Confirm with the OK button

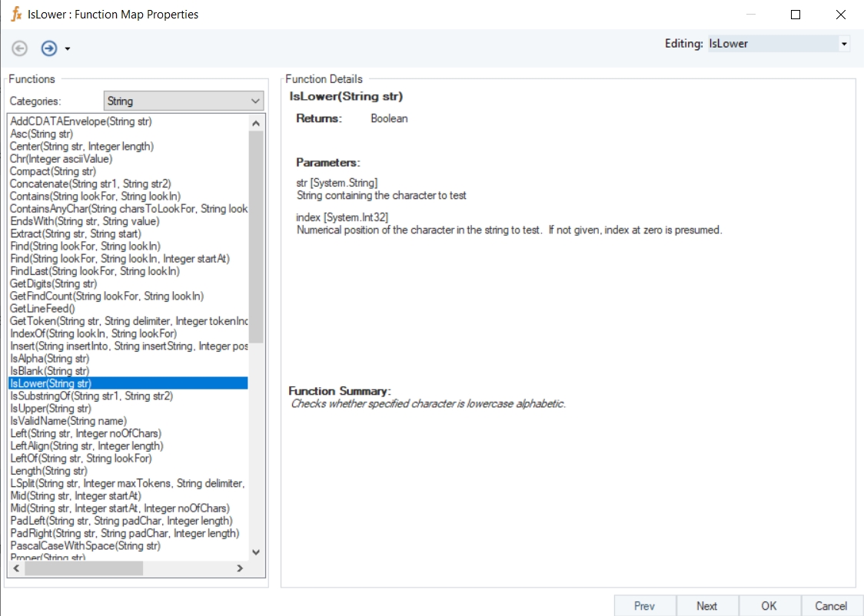click(769, 606)
